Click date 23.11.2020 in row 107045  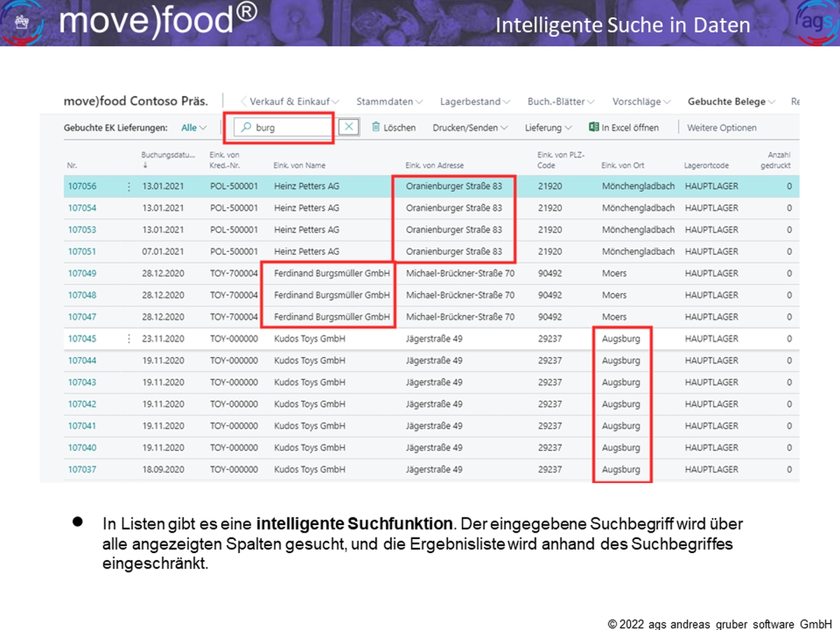(163, 339)
